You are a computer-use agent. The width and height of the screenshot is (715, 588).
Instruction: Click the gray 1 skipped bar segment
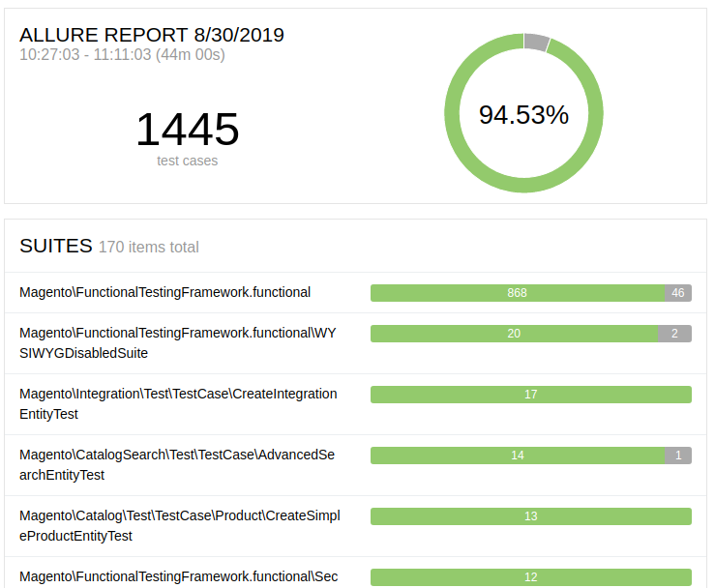[678, 456]
